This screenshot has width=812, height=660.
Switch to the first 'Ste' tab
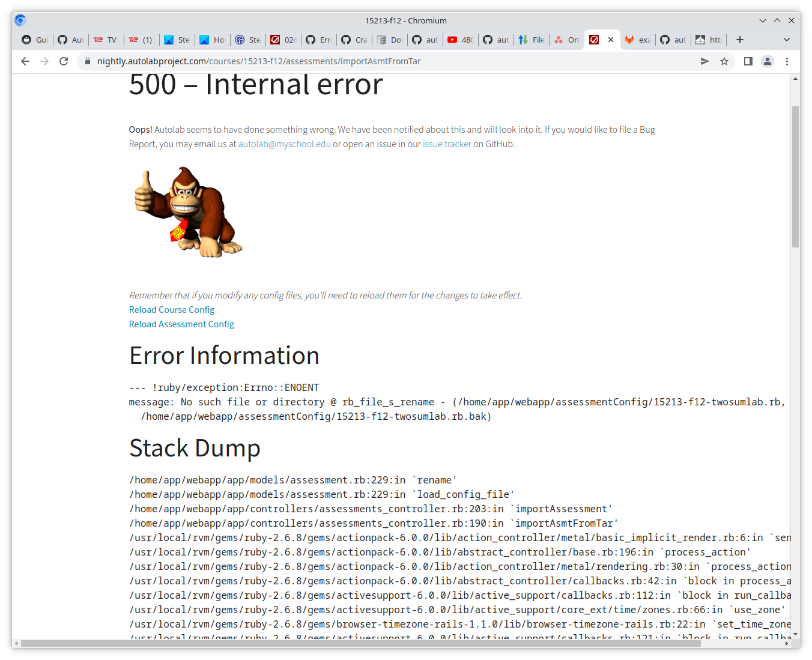coord(177,40)
